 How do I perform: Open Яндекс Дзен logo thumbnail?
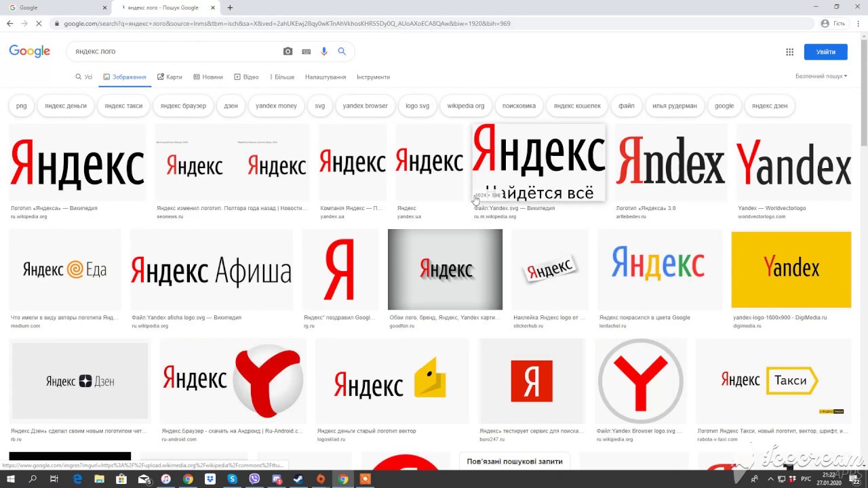(80, 381)
